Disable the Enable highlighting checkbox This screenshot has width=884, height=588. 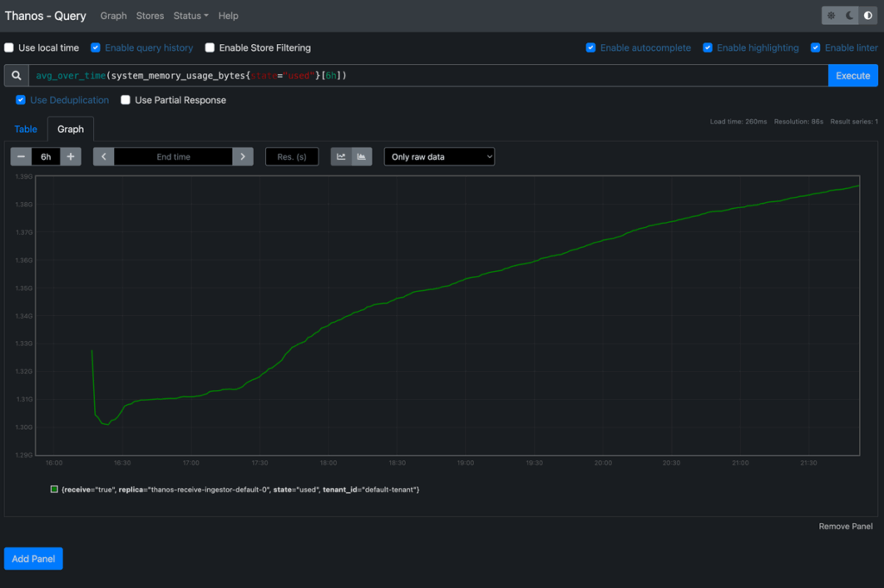[x=708, y=47]
